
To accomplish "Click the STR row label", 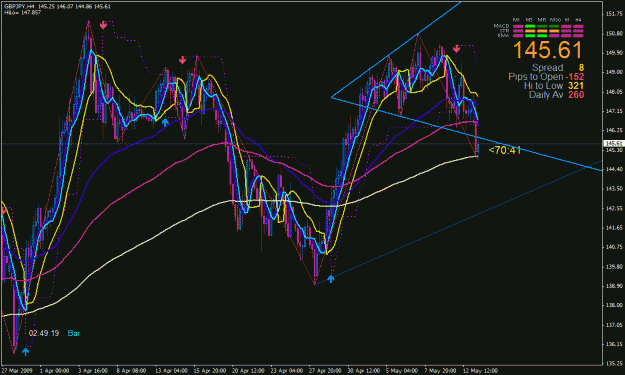I will point(505,31).
